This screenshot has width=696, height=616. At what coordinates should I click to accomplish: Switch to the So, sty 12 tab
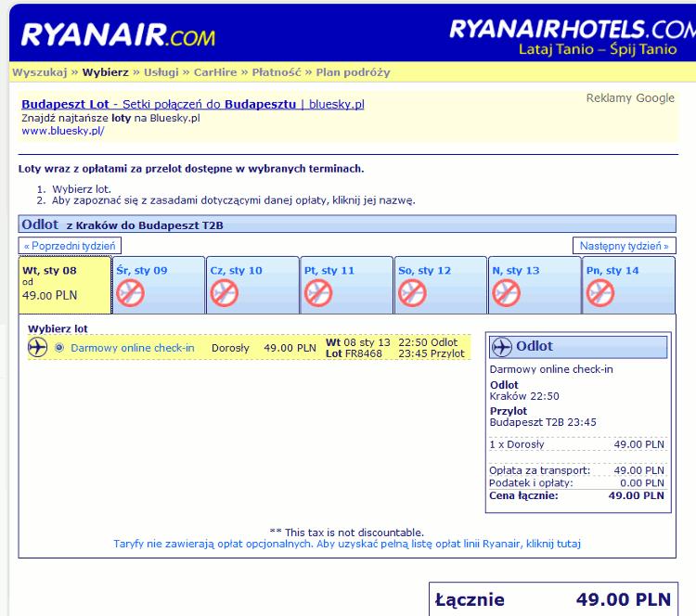pyautogui.click(x=441, y=285)
